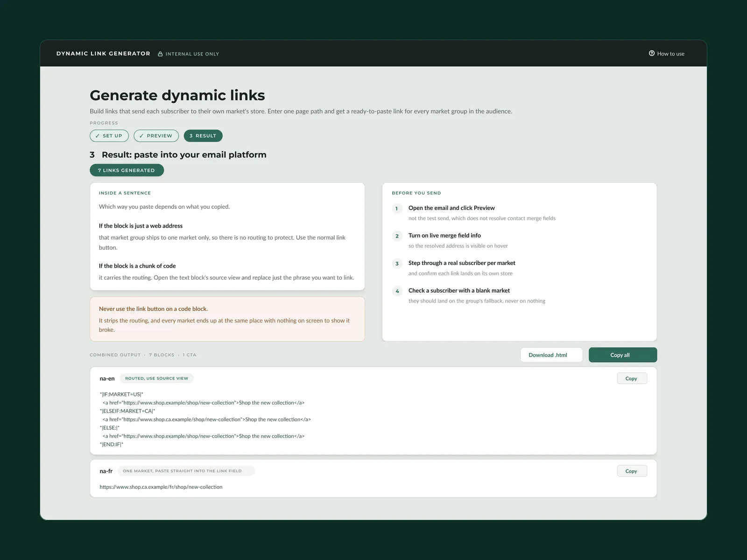
Task: Click the Routed, Use Source View tag
Action: pyautogui.click(x=157, y=378)
